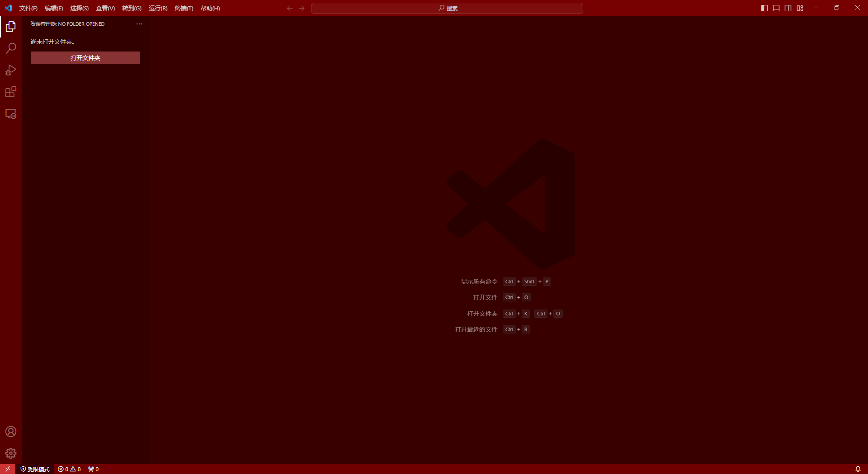Viewport: 868px width, 474px height.
Task: Toggle the primary side bar visibility
Action: (x=764, y=8)
